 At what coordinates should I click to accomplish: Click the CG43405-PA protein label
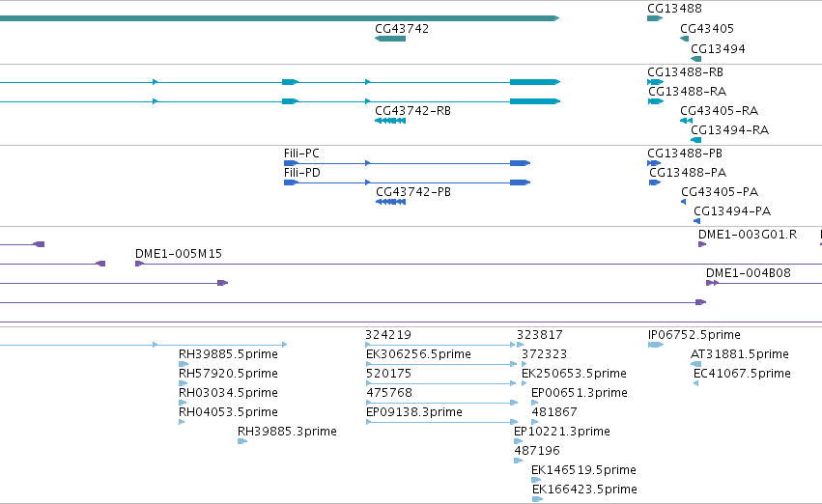720,192
